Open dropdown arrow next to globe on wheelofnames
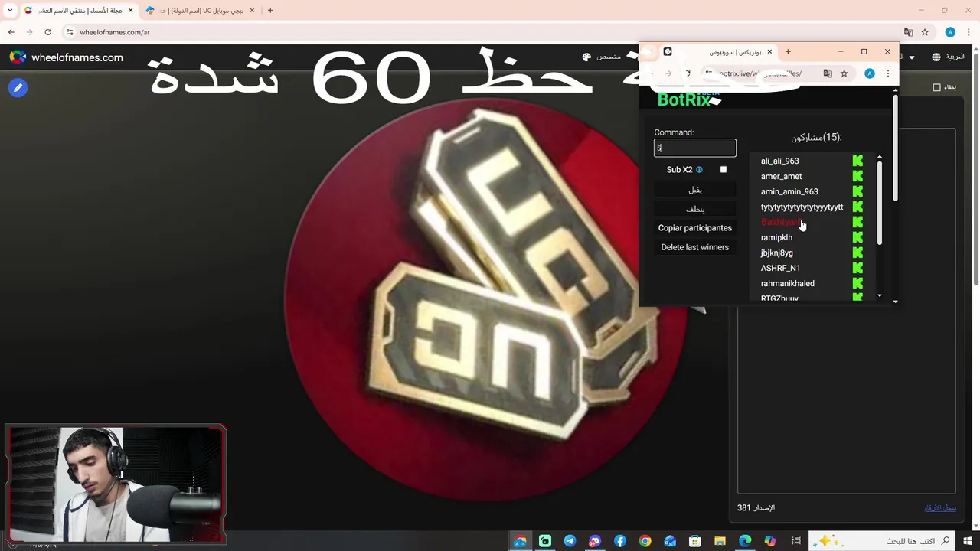The width and height of the screenshot is (980, 551). coord(912,57)
